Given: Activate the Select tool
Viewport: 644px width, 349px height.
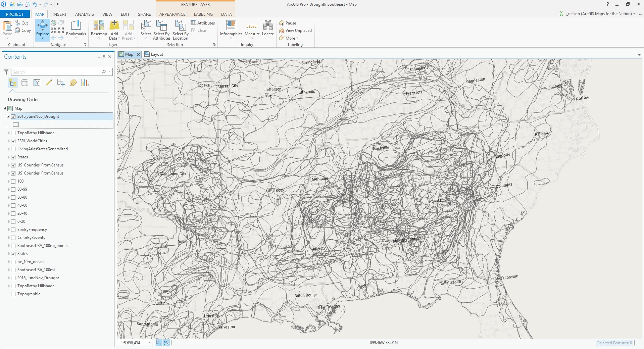Looking at the screenshot, I should click(x=146, y=25).
